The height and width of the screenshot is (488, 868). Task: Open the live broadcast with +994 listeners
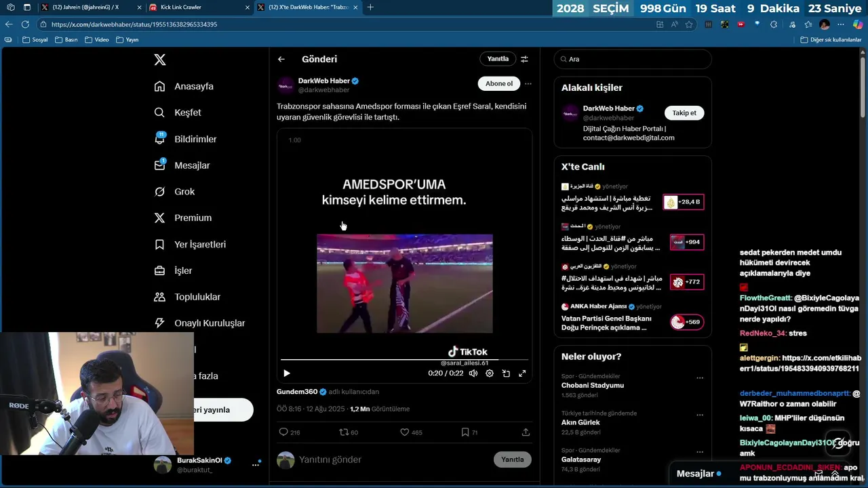coord(686,242)
